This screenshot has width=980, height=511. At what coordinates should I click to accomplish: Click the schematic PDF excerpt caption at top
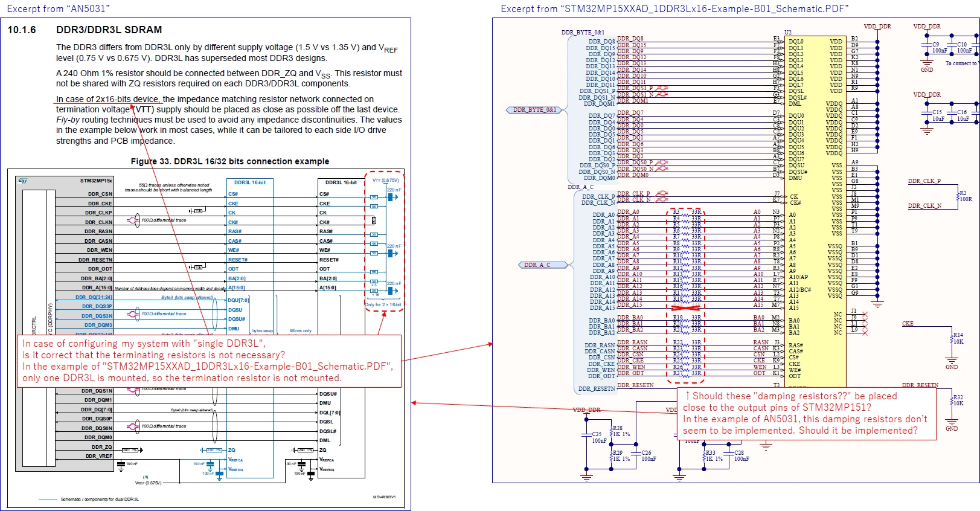click(674, 8)
